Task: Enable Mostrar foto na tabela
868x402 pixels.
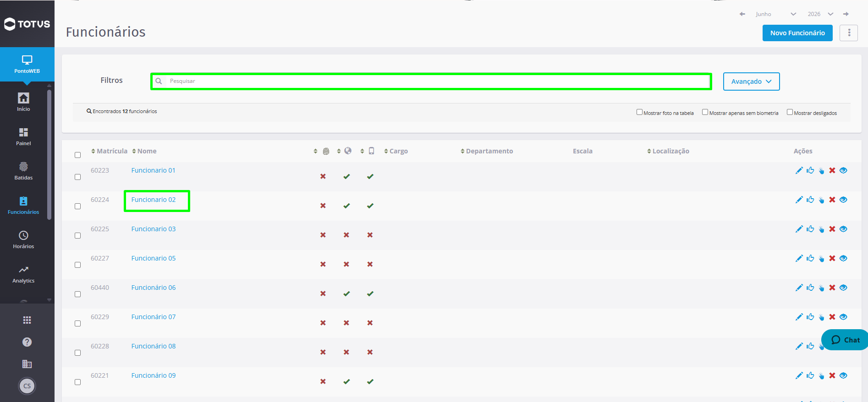Action: (639, 112)
